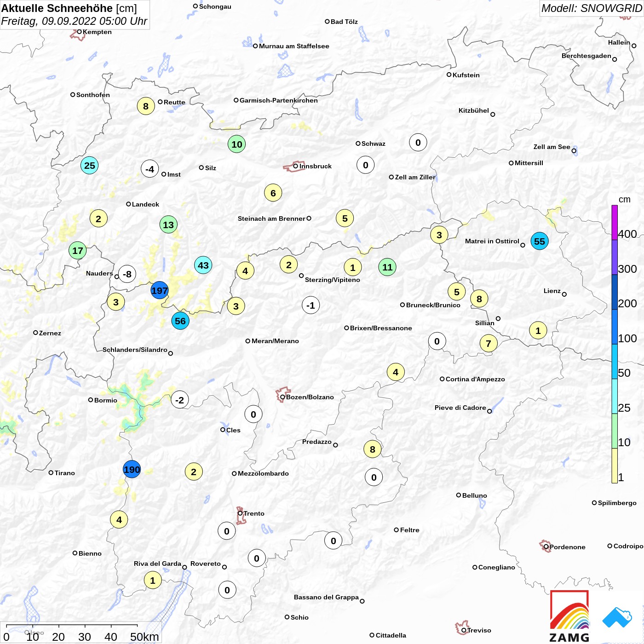Screen dimensions: 644x644
Task: Click the Zell am See label
Action: (552, 147)
